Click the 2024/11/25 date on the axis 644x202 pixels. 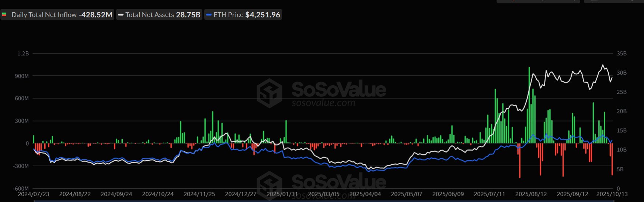pyautogui.click(x=199, y=194)
